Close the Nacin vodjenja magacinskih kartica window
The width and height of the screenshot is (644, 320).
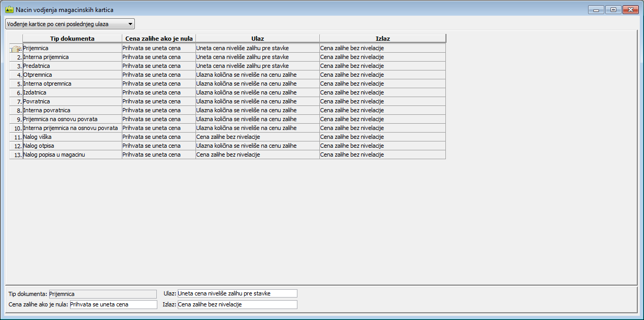coord(630,9)
